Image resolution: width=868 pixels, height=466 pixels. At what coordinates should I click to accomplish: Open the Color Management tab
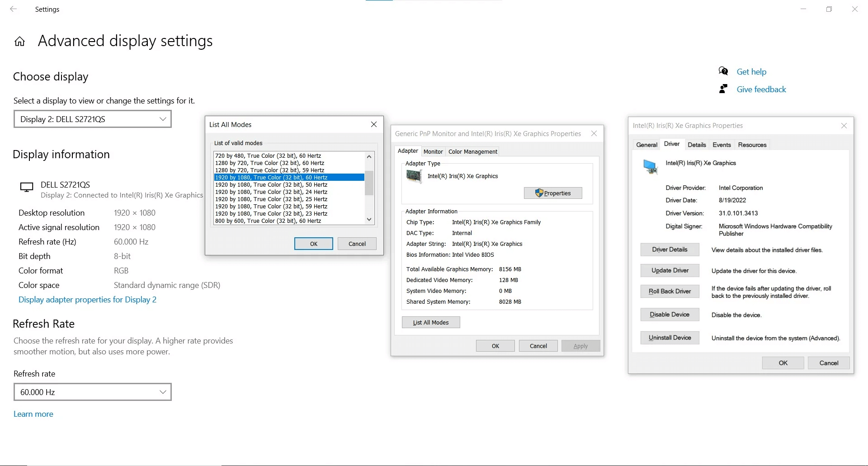[472, 151]
